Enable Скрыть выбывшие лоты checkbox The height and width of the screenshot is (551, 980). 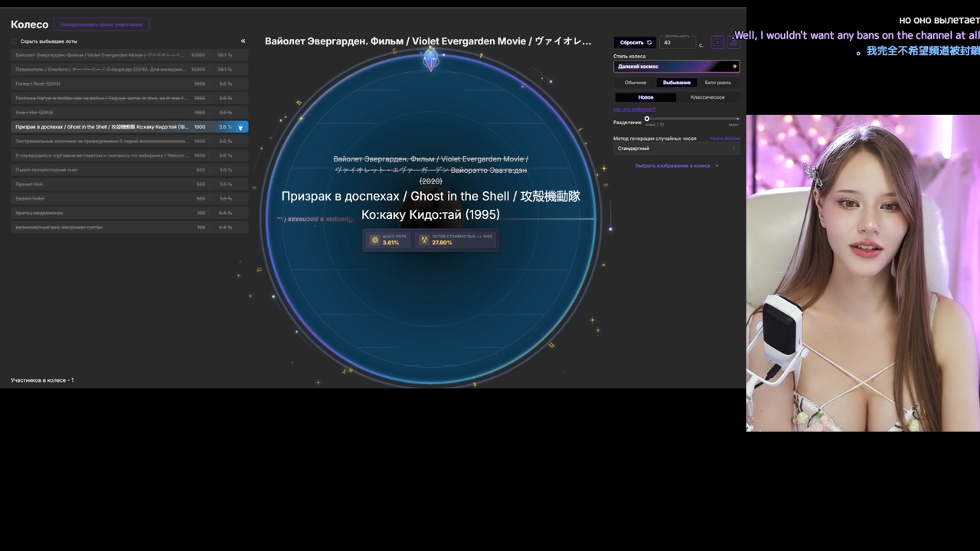click(x=14, y=41)
